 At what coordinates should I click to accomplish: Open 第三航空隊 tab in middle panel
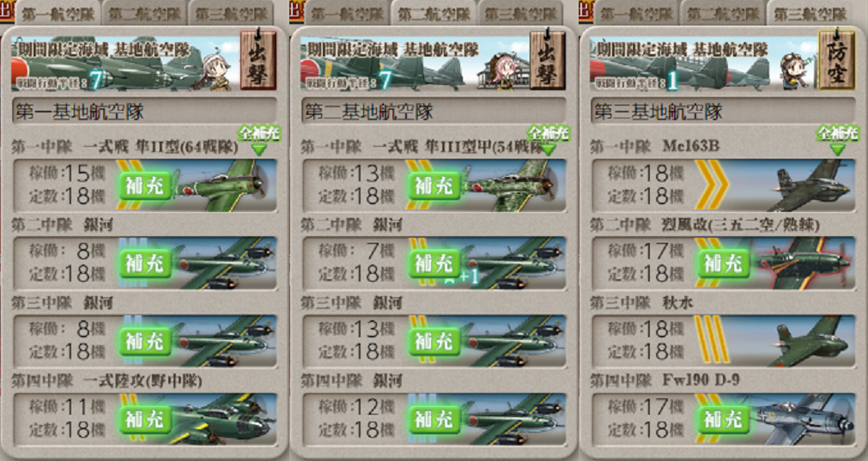[x=520, y=14]
